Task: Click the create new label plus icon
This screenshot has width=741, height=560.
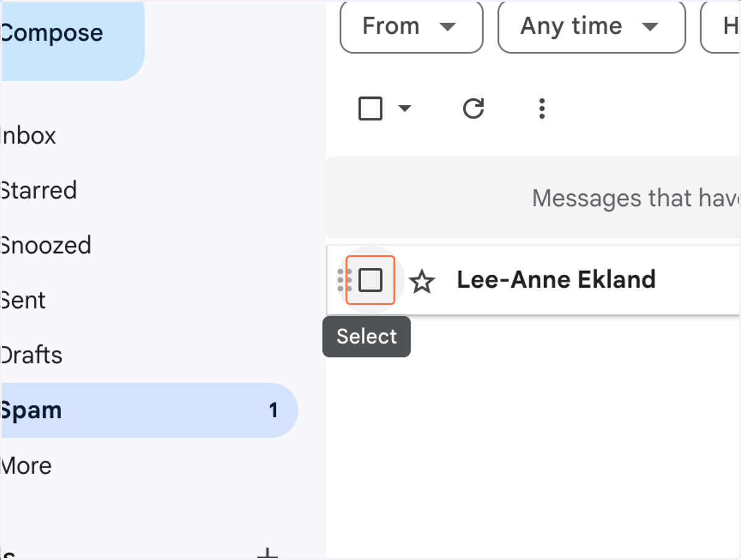Action: point(267,553)
